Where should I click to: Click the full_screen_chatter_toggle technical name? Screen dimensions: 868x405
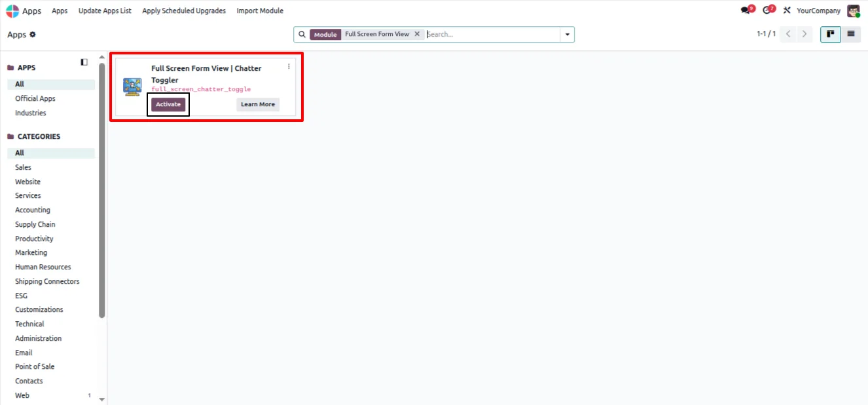(x=201, y=89)
